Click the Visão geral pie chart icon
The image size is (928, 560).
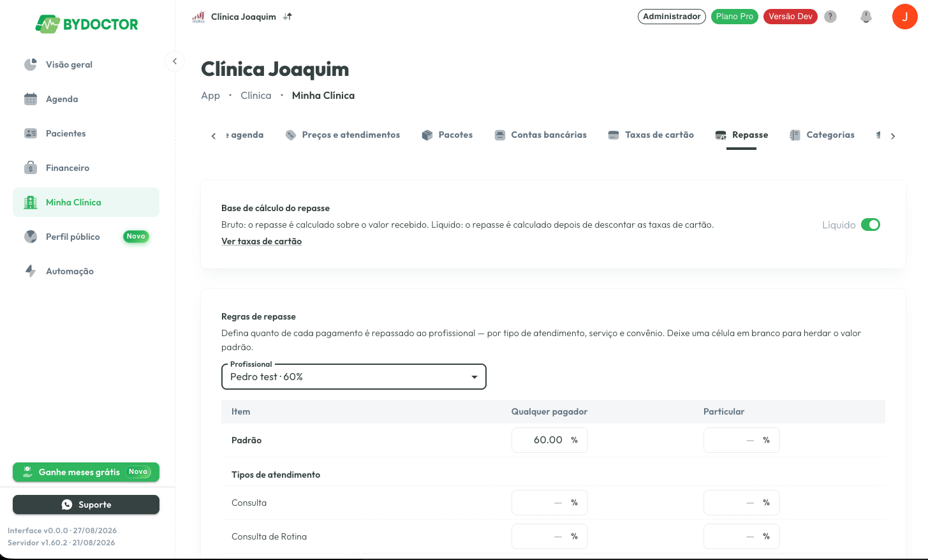(31, 64)
